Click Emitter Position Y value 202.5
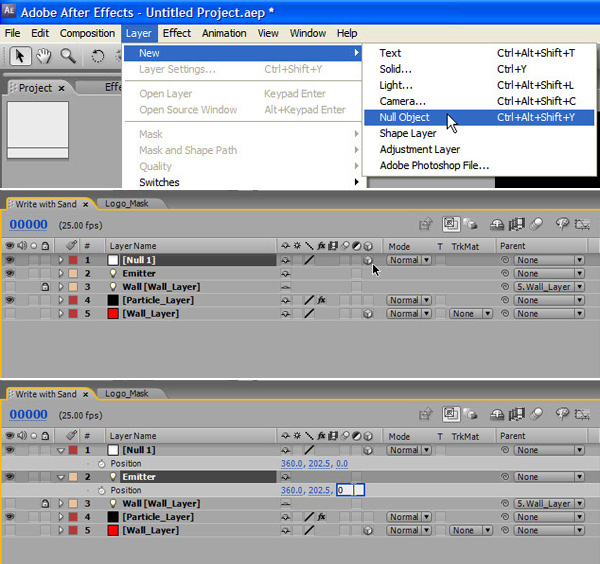This screenshot has width=600, height=564. pos(319,491)
